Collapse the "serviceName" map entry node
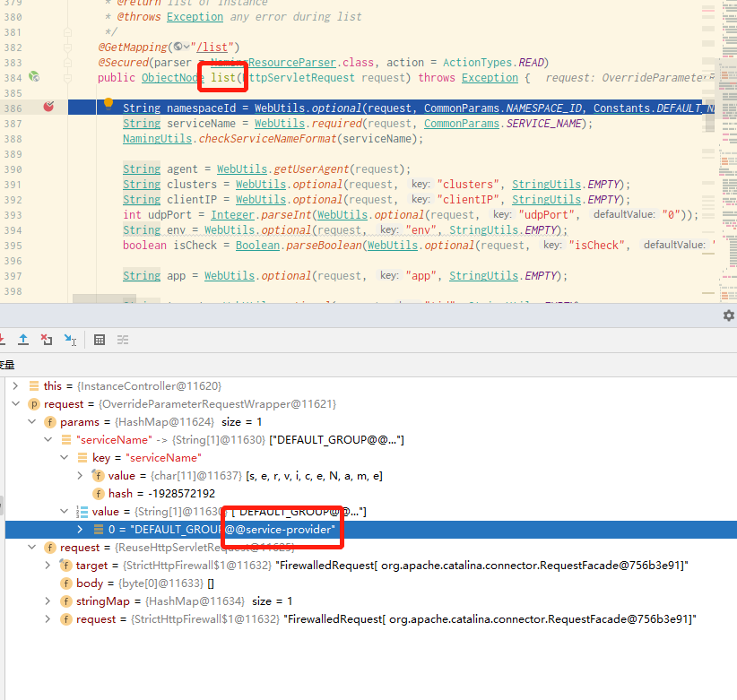737x700 pixels. click(x=48, y=440)
